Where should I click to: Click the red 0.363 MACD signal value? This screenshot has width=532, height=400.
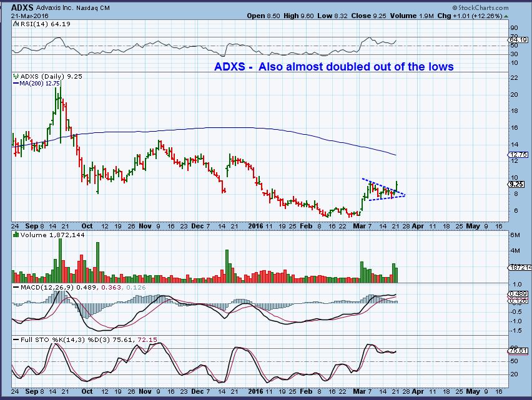click(x=111, y=288)
